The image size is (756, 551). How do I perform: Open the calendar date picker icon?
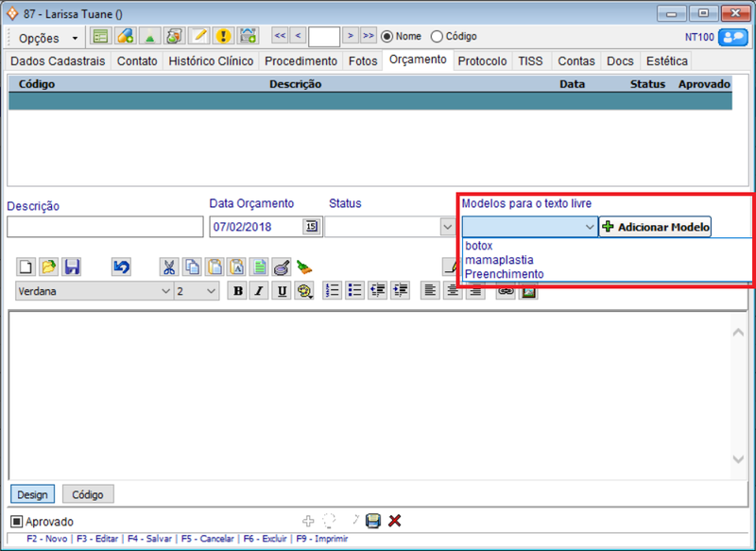click(x=311, y=227)
